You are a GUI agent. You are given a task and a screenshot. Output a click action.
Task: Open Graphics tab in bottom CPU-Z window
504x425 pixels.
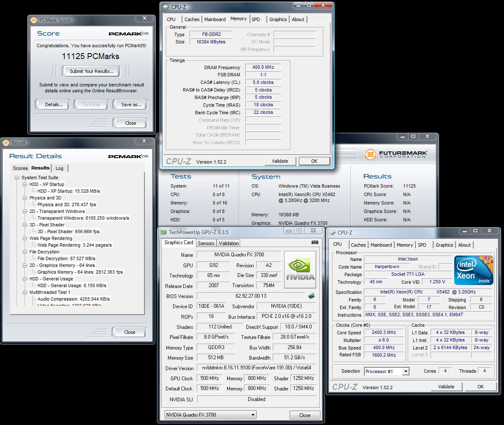(x=444, y=245)
